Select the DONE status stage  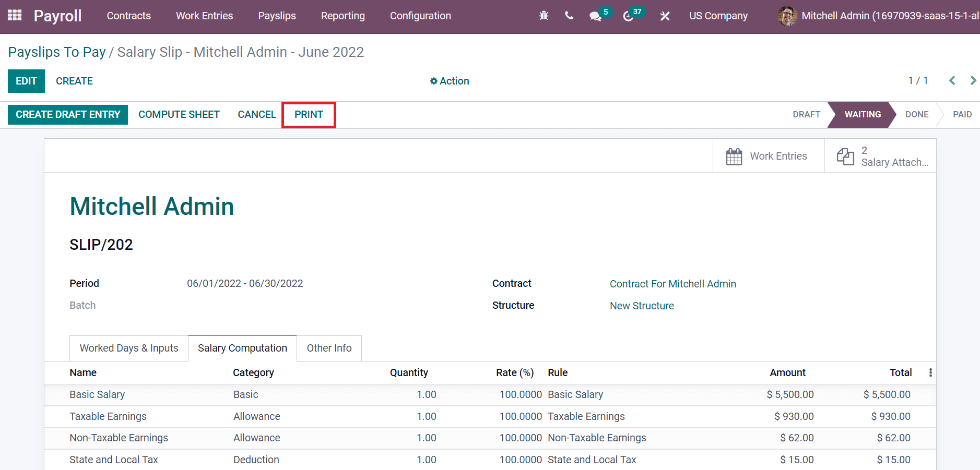[917, 114]
